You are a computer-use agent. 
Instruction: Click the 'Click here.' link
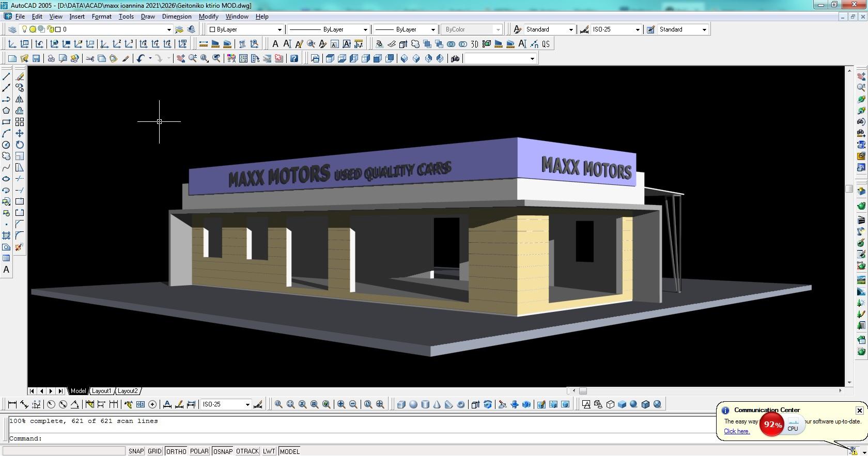(736, 431)
